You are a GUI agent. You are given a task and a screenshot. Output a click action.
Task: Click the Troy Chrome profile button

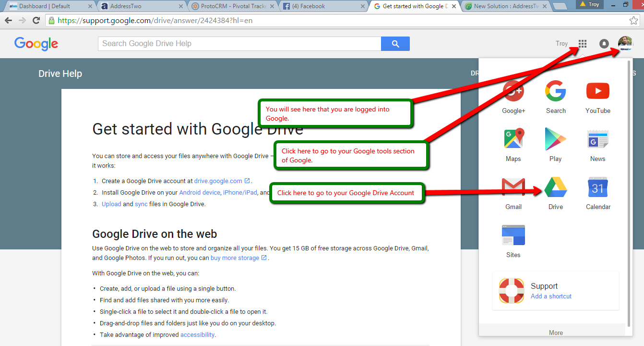click(589, 4)
